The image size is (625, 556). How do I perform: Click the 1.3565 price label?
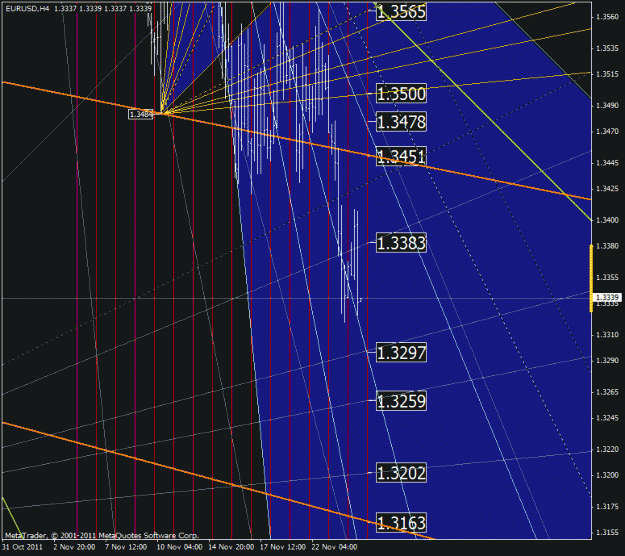pos(401,12)
